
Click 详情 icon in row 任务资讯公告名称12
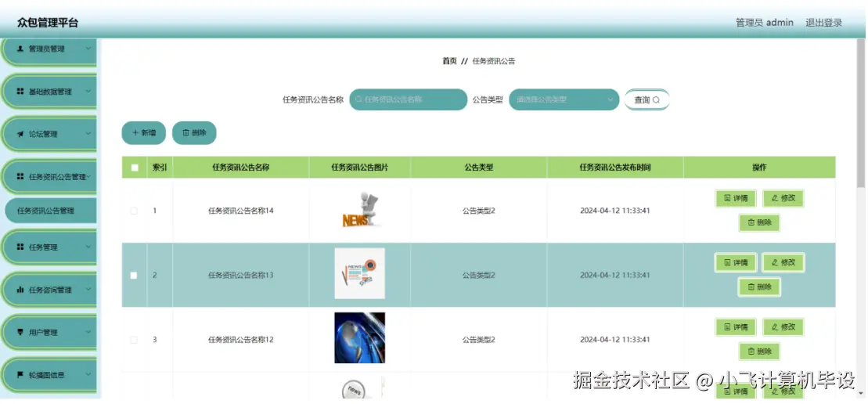(x=727, y=327)
